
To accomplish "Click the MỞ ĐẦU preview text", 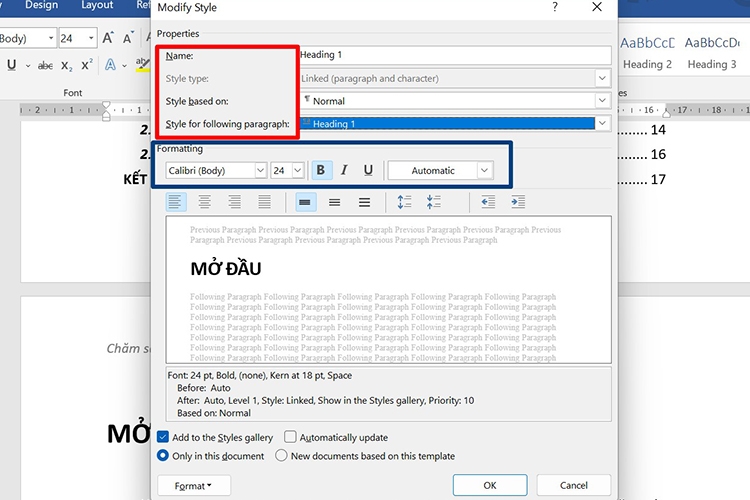I will tap(226, 269).
